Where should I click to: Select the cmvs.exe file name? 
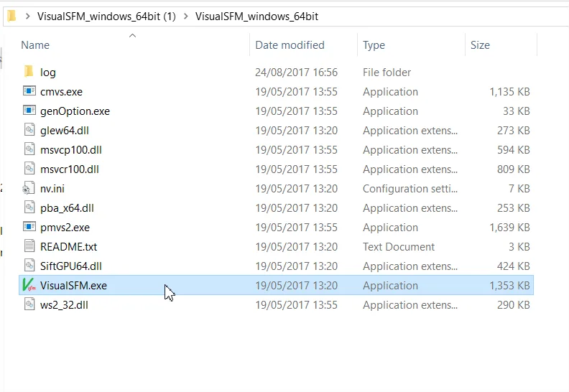pos(61,92)
